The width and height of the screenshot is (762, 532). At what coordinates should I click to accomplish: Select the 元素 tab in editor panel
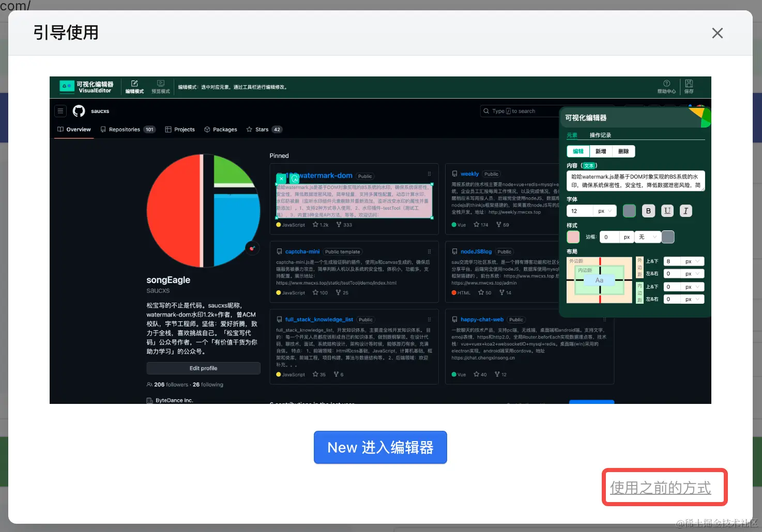[x=572, y=135]
